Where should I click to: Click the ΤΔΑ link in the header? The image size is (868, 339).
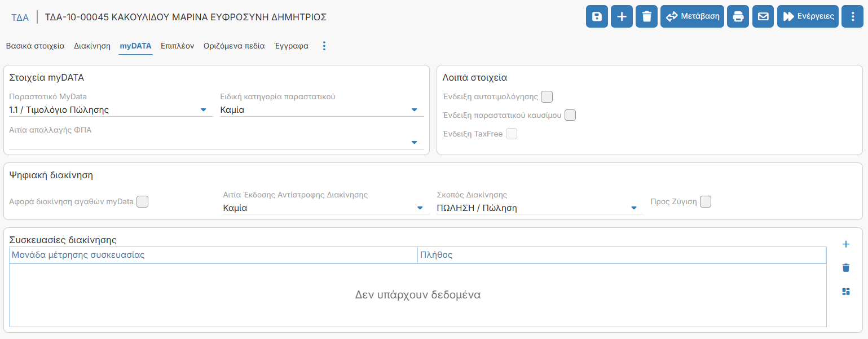pyautogui.click(x=20, y=17)
